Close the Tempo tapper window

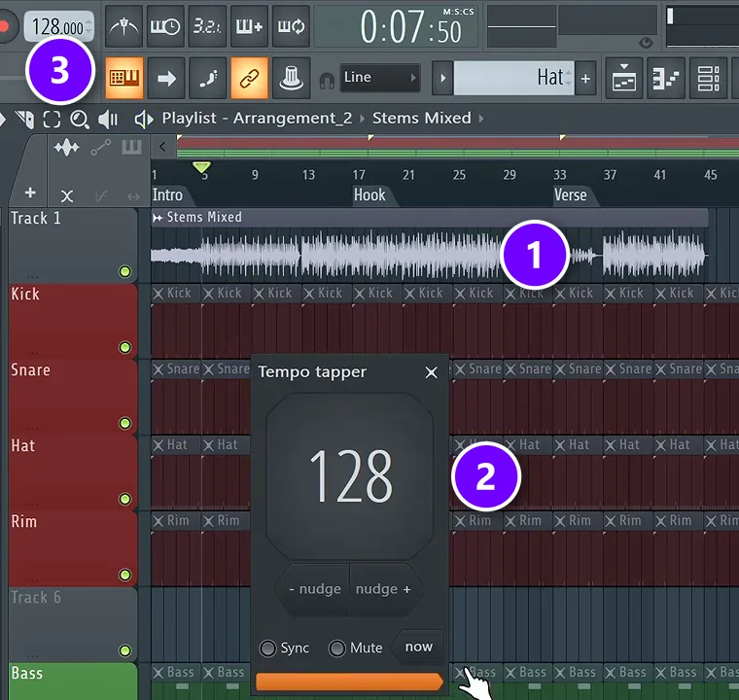click(431, 372)
